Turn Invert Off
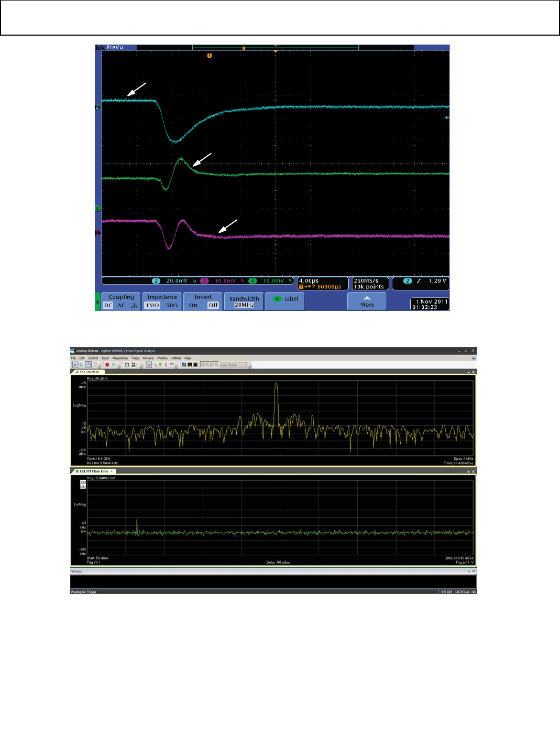The width and height of the screenshot is (560, 756). coord(213,306)
